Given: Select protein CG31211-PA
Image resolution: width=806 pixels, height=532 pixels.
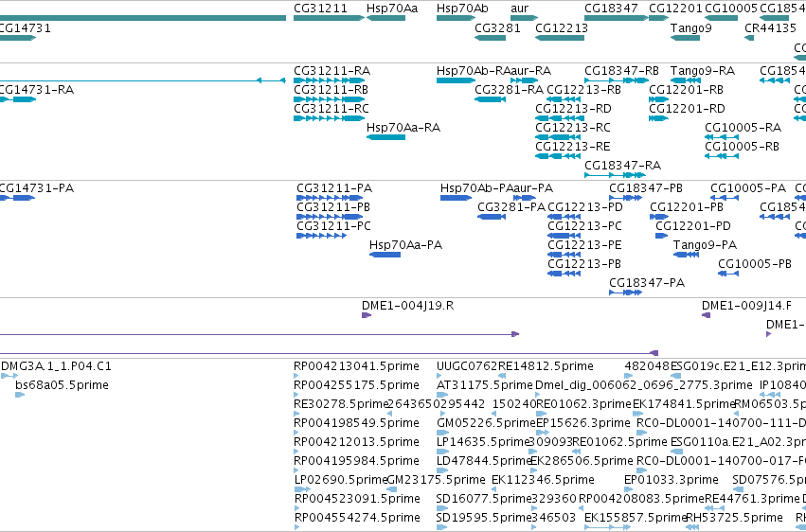Looking at the screenshot, I should 330,198.
